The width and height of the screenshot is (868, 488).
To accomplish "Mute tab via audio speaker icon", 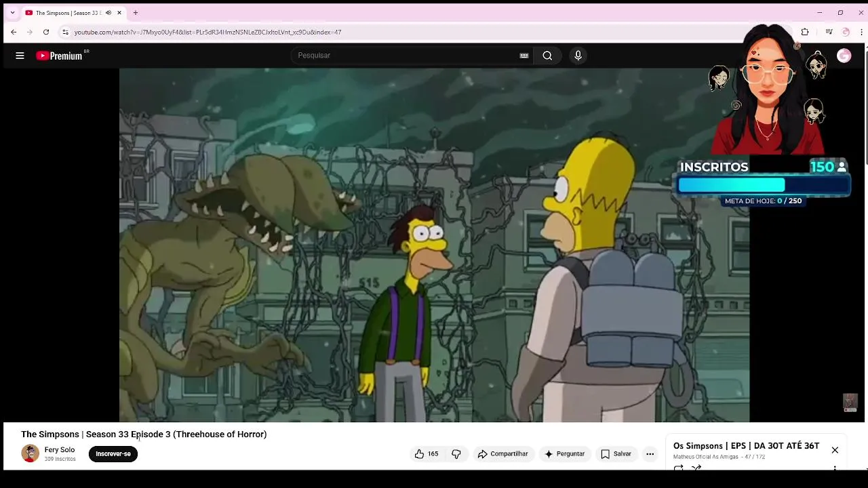I will point(108,12).
